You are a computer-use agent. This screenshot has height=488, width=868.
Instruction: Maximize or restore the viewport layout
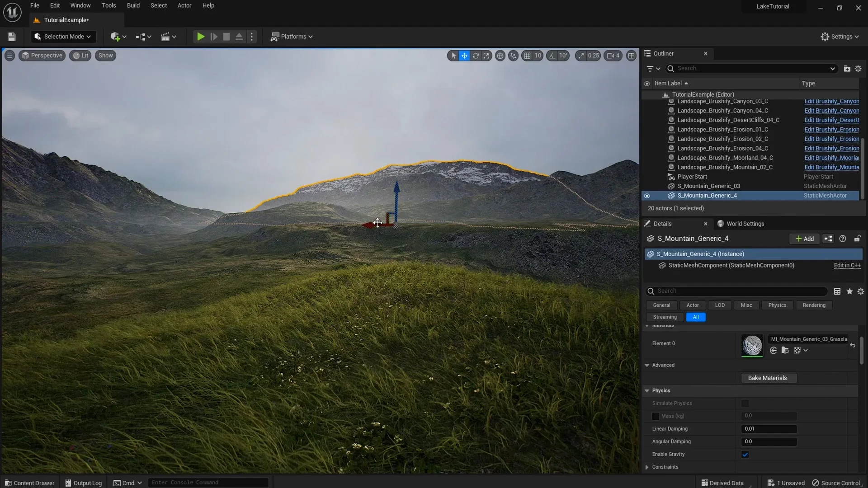click(x=631, y=56)
